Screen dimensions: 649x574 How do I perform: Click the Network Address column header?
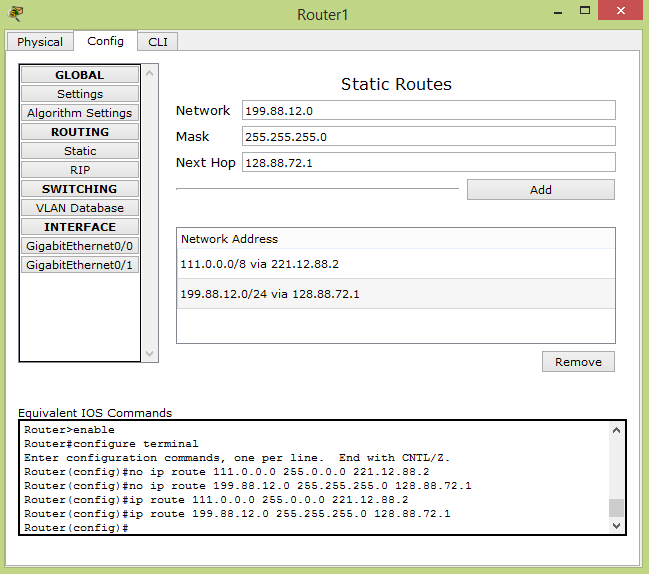click(x=396, y=239)
